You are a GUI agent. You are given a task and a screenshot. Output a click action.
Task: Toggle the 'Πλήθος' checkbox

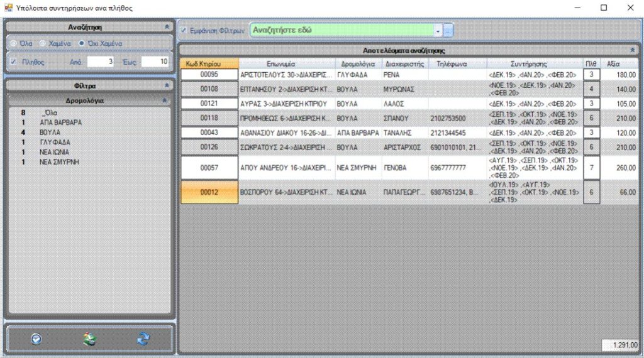pos(14,62)
